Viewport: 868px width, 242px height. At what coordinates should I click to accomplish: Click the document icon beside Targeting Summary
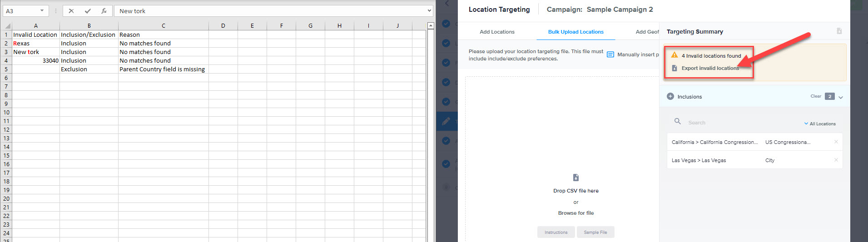tap(839, 31)
